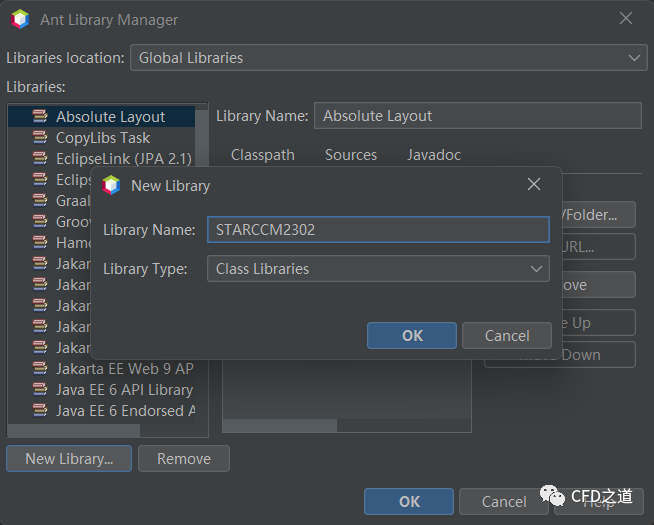
Task: Click the Absolute Layout library icon
Action: (40, 117)
